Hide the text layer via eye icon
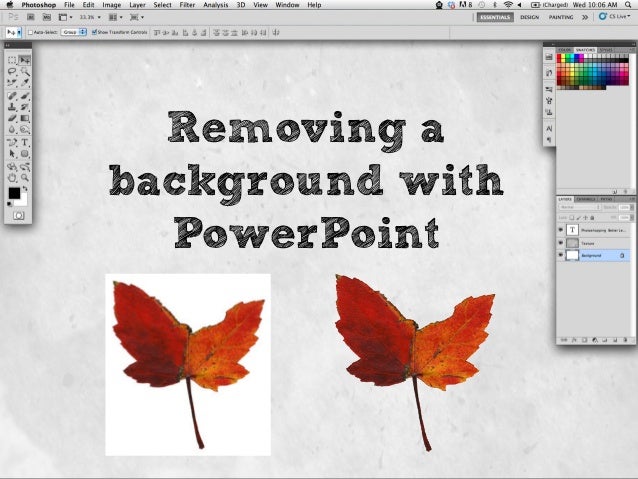Image resolution: width=638 pixels, height=479 pixels. point(561,230)
